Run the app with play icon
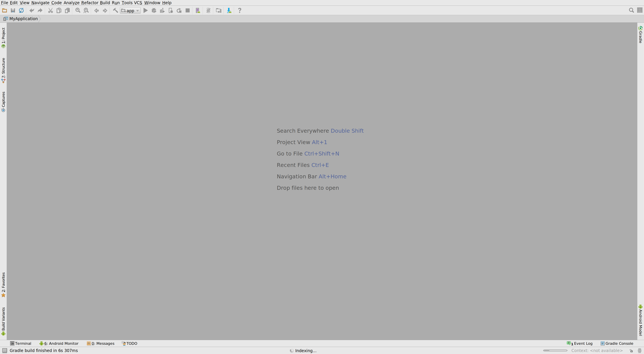 [145, 11]
